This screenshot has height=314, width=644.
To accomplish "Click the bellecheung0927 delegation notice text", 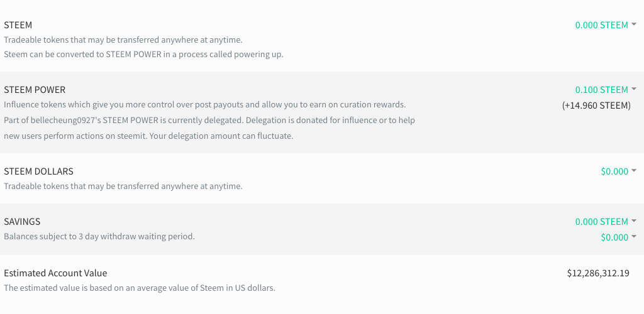I will click(209, 120).
